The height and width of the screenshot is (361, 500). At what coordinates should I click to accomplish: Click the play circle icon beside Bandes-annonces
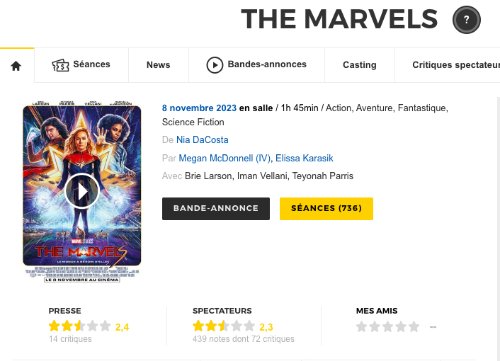pyautogui.click(x=215, y=65)
